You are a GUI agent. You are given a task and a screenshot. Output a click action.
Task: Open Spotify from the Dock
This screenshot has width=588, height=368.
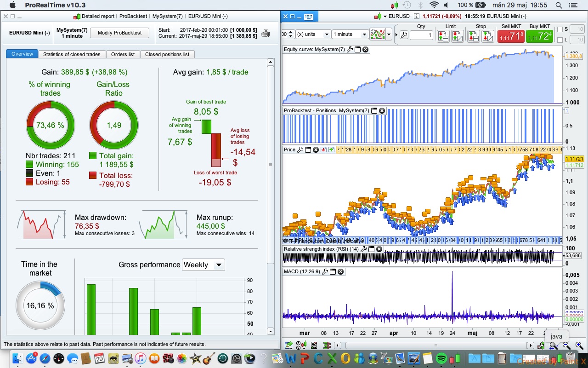(441, 358)
